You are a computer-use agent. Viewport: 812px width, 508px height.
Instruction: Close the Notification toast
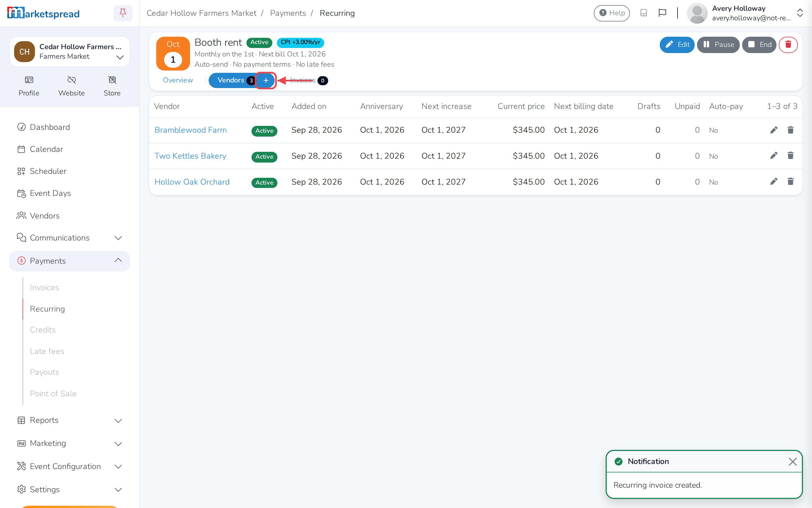(x=793, y=462)
